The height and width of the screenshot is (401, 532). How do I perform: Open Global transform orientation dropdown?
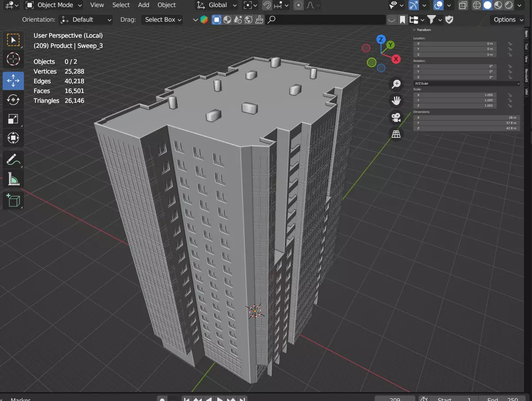[216, 5]
